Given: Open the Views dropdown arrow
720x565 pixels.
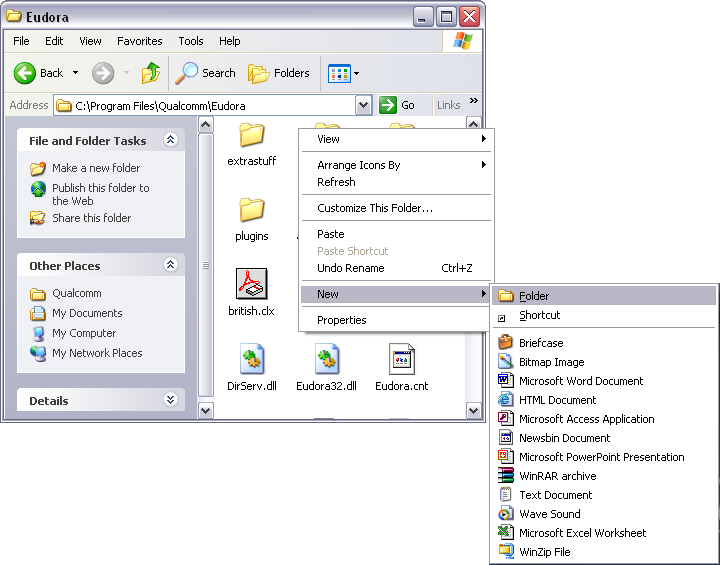Looking at the screenshot, I should point(357,73).
